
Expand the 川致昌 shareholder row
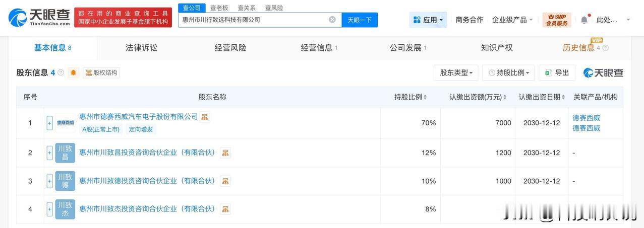click(49, 153)
